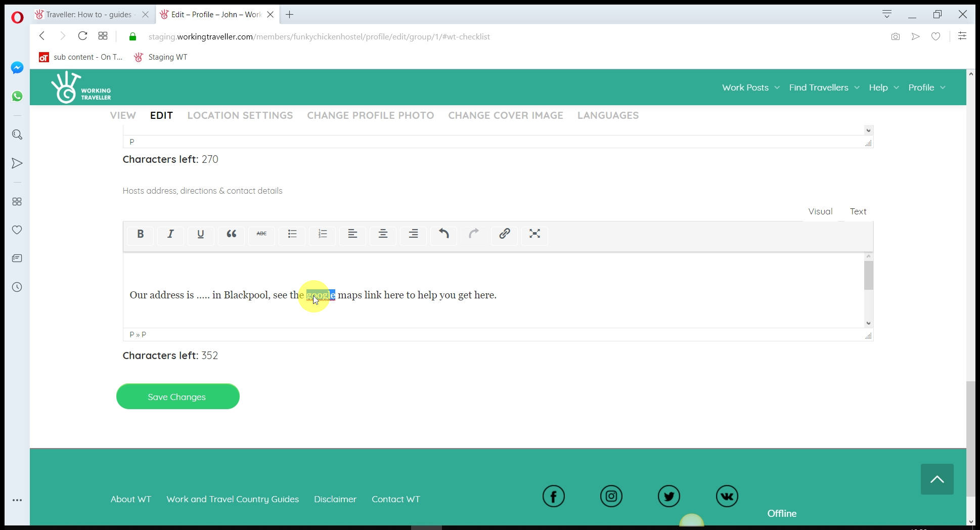This screenshot has height=530, width=980.
Task: Click the insert/edit link icon
Action: click(504, 234)
